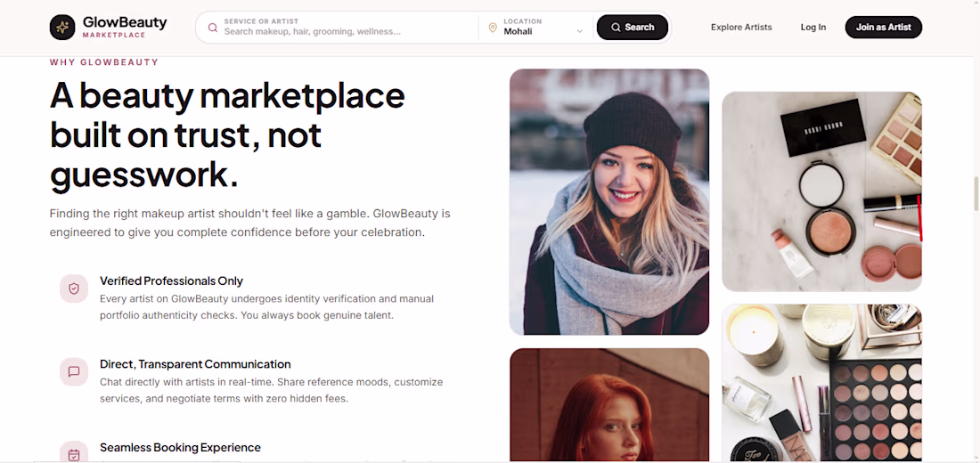
Task: Click the GlowBeauty sparkle logo icon
Action: (62, 27)
